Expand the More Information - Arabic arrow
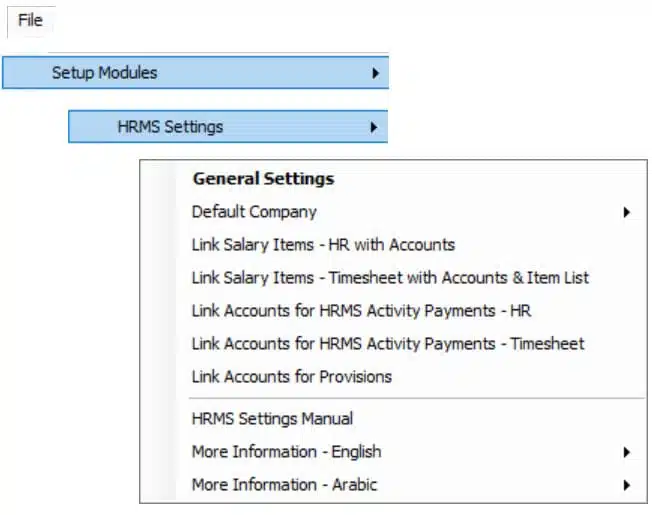The height and width of the screenshot is (515, 652). coord(627,485)
